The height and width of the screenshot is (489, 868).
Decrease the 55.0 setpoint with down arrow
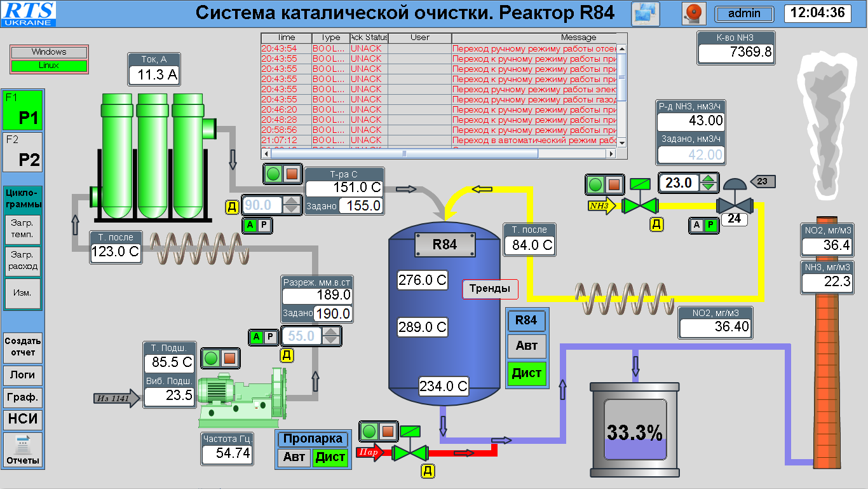coord(329,340)
